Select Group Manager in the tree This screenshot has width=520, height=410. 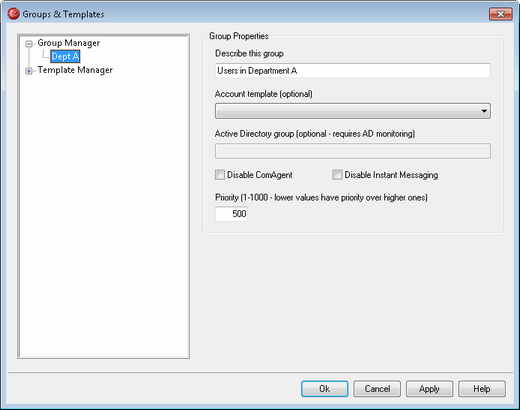pos(68,43)
